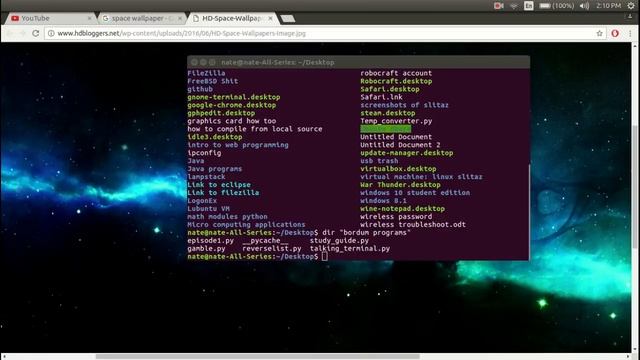640x360 pixels.
Task: Click 'study_guide.py' file name
Action: [339, 240]
